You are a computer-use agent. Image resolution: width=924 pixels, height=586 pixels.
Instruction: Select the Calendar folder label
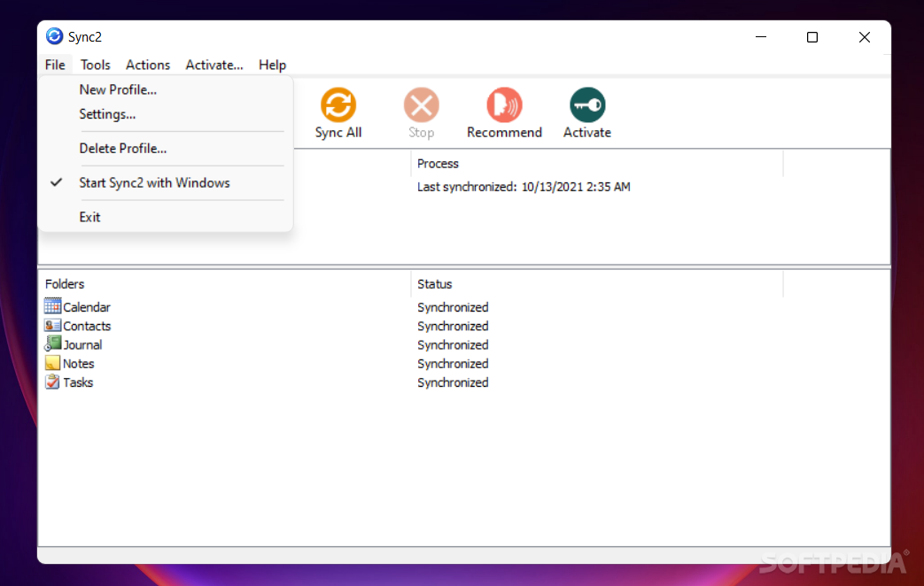[x=87, y=307]
